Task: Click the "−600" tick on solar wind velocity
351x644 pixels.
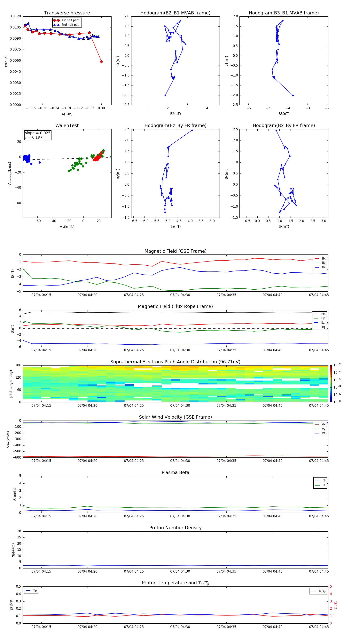Action: pos(17,457)
